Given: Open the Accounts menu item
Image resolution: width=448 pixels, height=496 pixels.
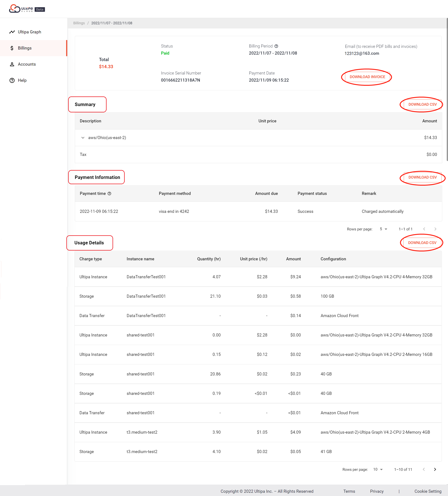Looking at the screenshot, I should pyautogui.click(x=34, y=64).
